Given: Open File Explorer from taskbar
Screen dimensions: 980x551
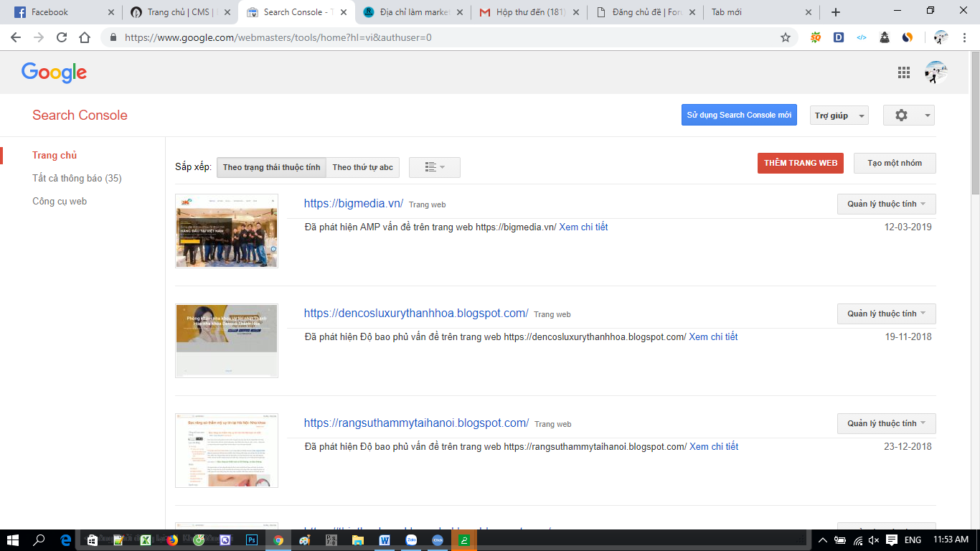Looking at the screenshot, I should point(358,540).
